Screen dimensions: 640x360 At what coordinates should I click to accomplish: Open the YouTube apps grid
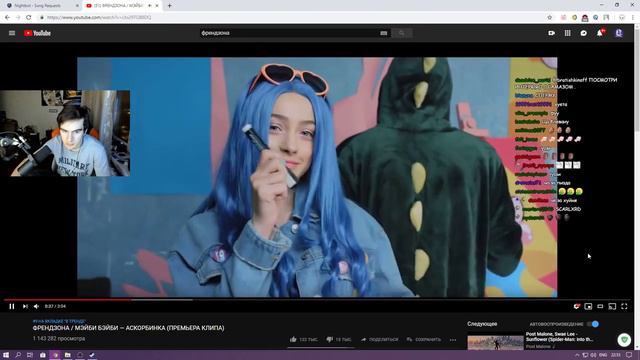click(x=568, y=33)
